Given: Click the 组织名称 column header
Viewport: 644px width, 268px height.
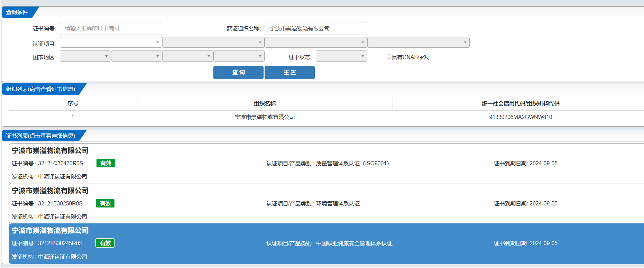Looking at the screenshot, I should click(265, 103).
